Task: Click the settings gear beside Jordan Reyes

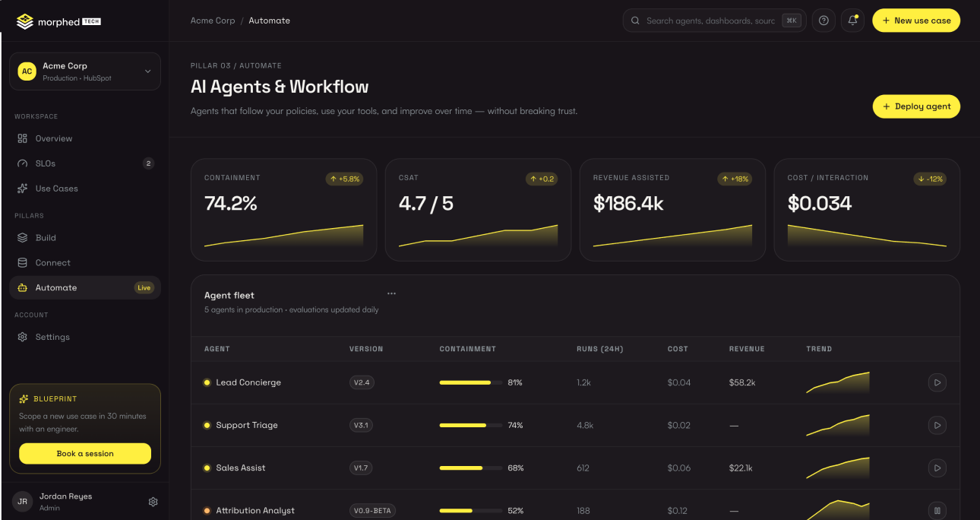Action: [x=153, y=502]
